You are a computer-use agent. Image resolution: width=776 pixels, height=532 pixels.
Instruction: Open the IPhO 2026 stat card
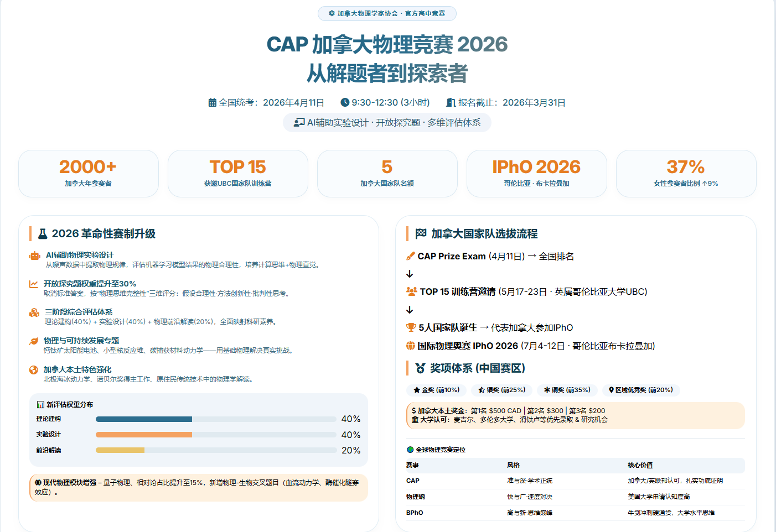pos(536,174)
